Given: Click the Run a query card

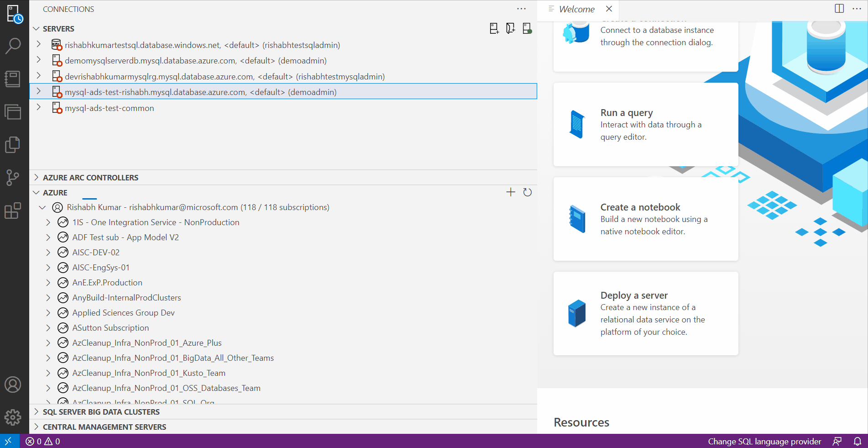Looking at the screenshot, I should [x=646, y=124].
